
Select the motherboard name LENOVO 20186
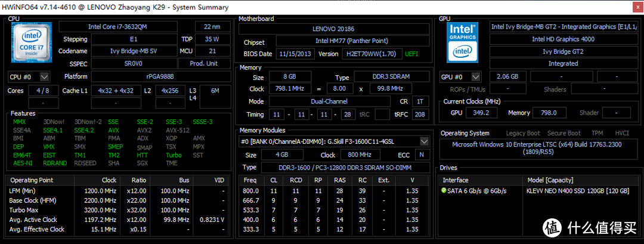[335, 29]
